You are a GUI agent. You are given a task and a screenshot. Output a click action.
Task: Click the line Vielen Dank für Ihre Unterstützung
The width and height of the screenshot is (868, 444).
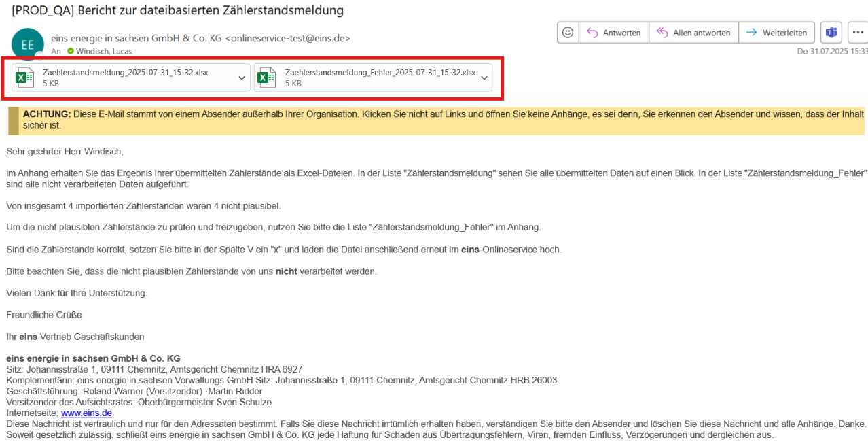point(77,293)
